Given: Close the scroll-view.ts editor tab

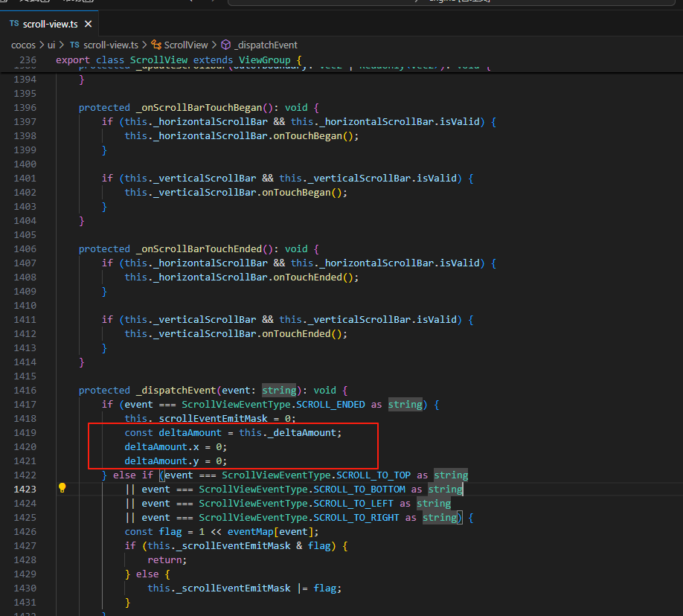Looking at the screenshot, I should 88,24.
